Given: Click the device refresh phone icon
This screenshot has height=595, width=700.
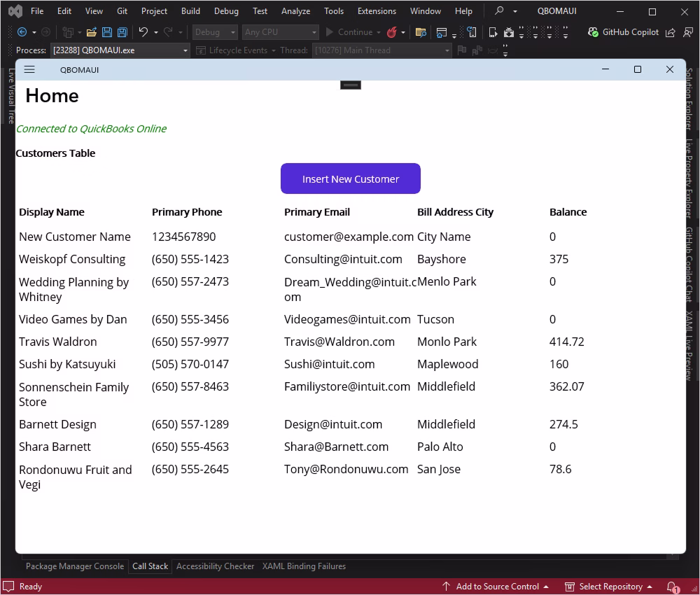Looking at the screenshot, I should (x=472, y=32).
